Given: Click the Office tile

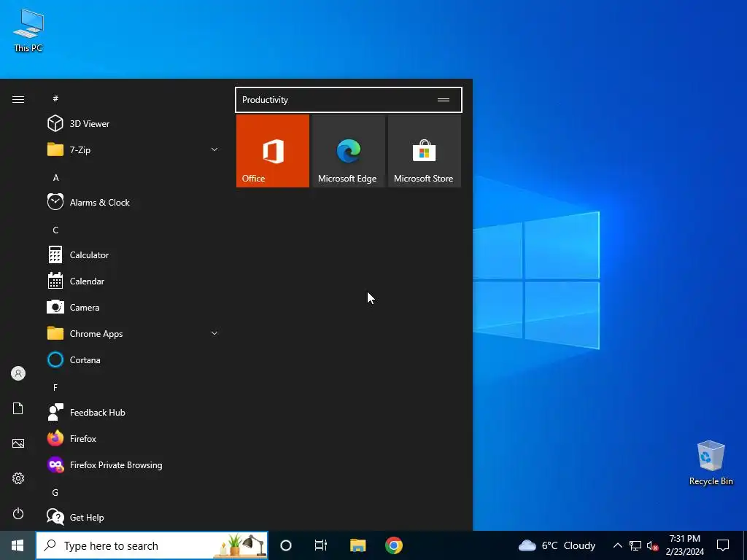Looking at the screenshot, I should pos(273,151).
